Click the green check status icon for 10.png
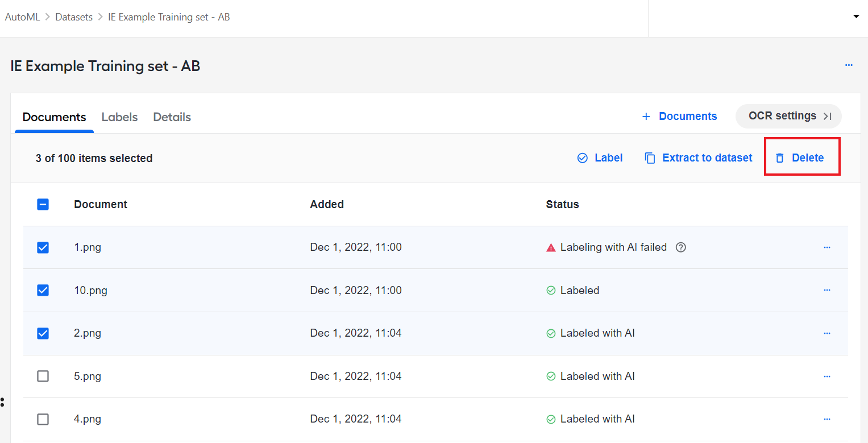Screen dimensions: 868x443 pos(551,291)
